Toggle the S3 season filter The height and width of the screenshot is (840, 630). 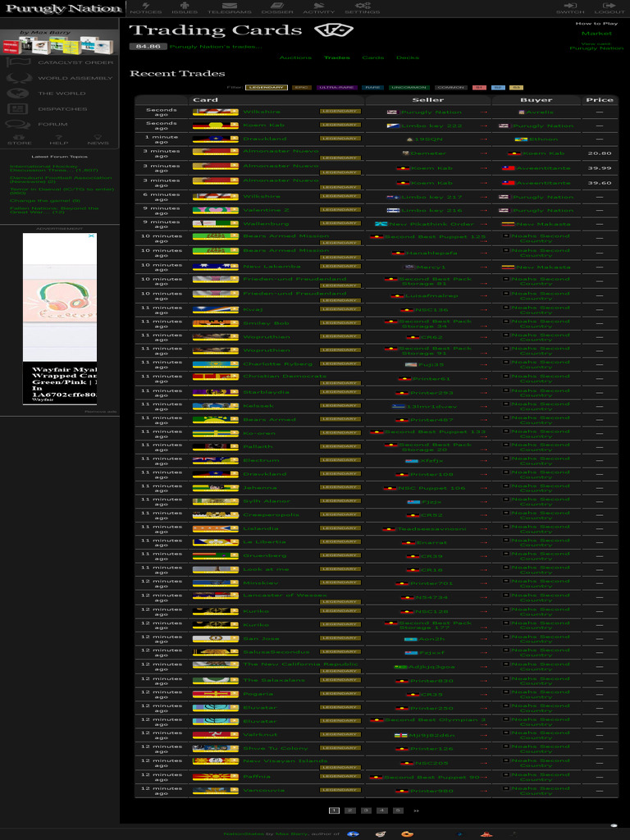(x=516, y=87)
